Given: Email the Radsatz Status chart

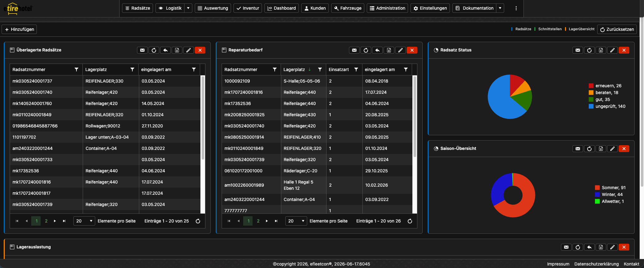Looking at the screenshot, I should pyautogui.click(x=578, y=50).
